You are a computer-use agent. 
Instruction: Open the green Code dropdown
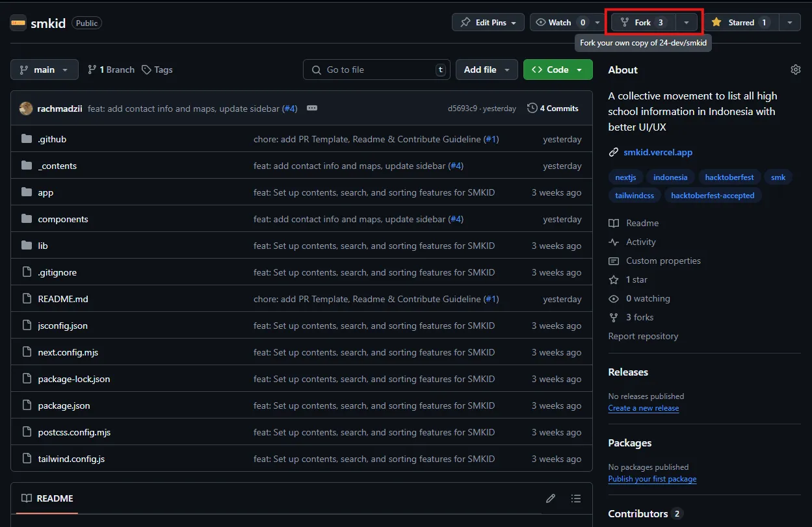pyautogui.click(x=558, y=70)
